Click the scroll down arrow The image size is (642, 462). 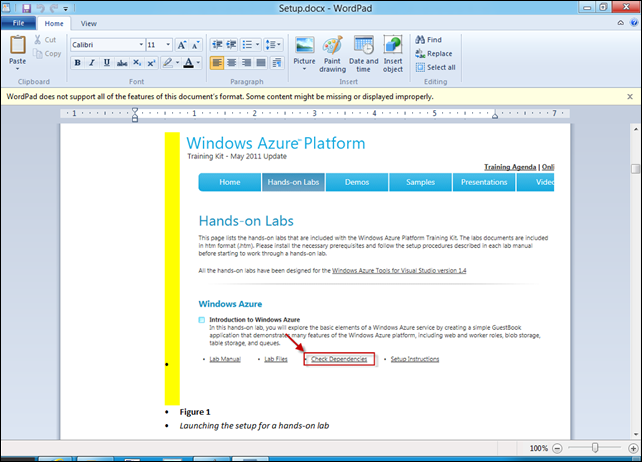tap(635, 435)
